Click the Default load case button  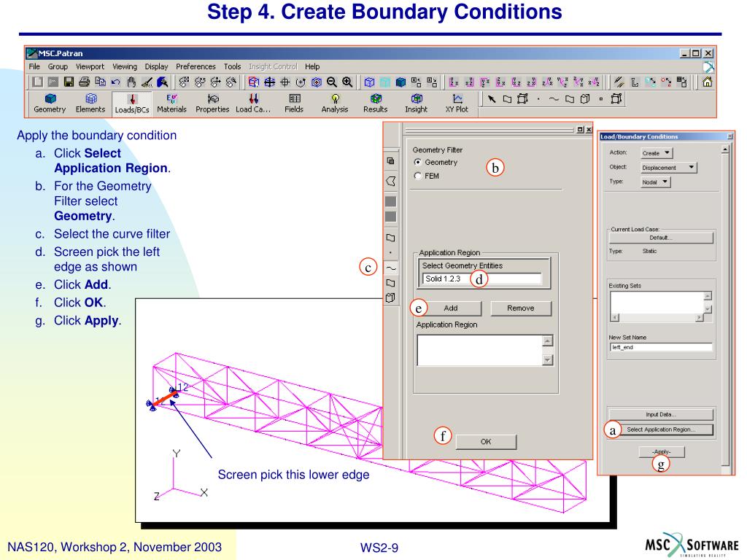pos(661,238)
